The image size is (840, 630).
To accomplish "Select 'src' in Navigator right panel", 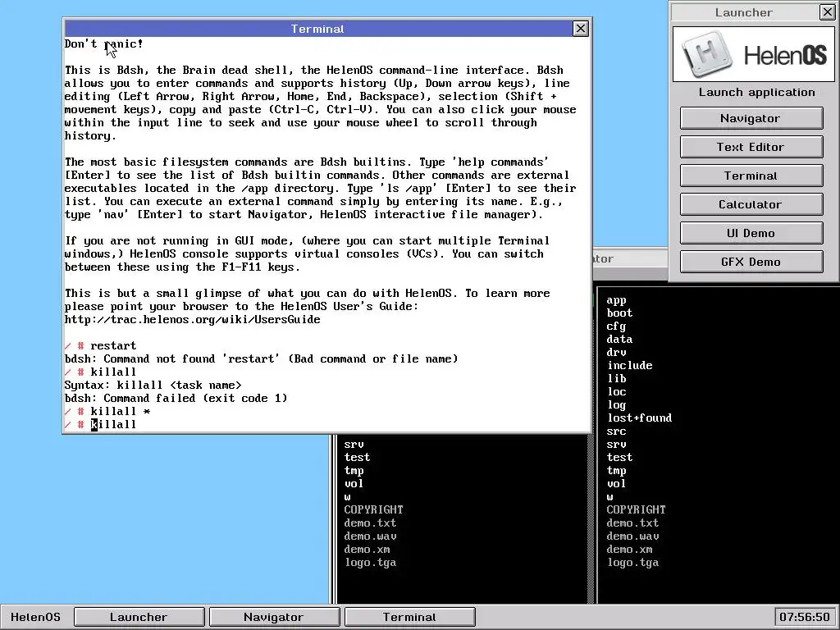I will (x=616, y=431).
